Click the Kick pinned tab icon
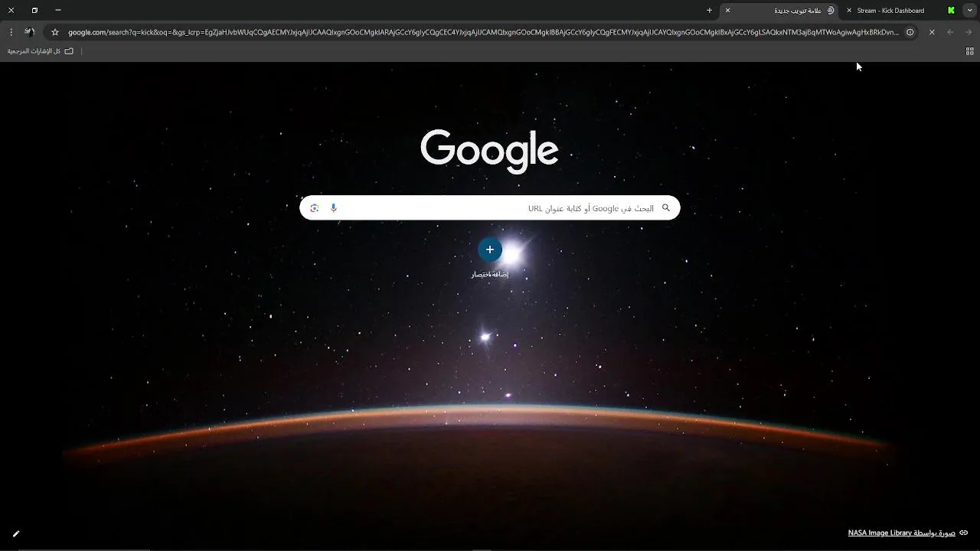Image resolution: width=980 pixels, height=551 pixels. tap(952, 11)
